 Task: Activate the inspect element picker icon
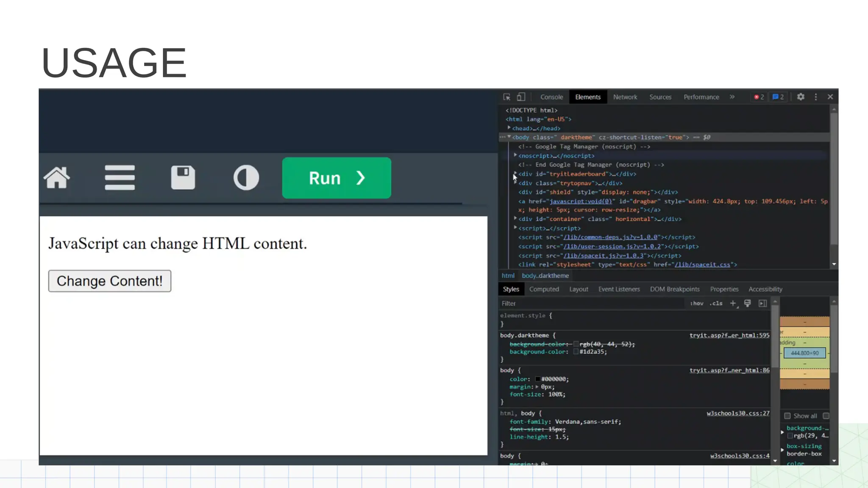507,97
